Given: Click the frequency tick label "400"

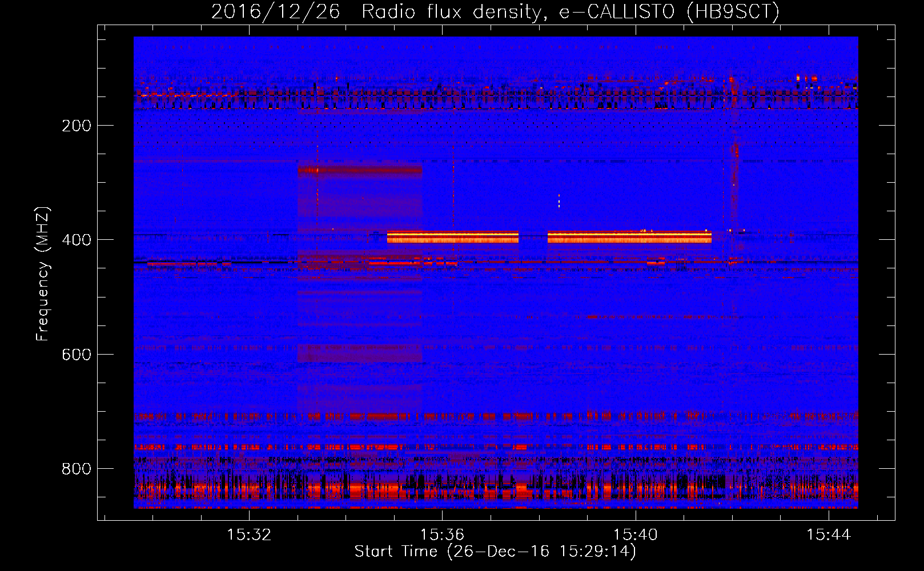Looking at the screenshot, I should click(x=77, y=240).
